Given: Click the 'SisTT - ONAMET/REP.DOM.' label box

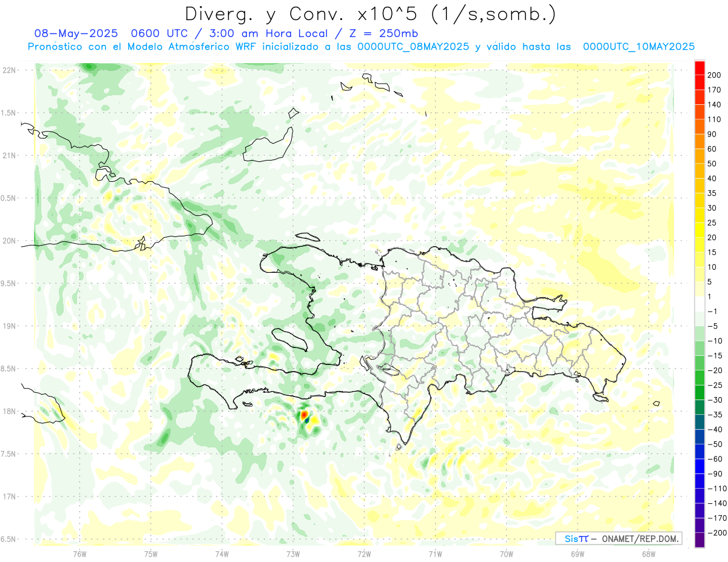Looking at the screenshot, I should coord(618,538).
